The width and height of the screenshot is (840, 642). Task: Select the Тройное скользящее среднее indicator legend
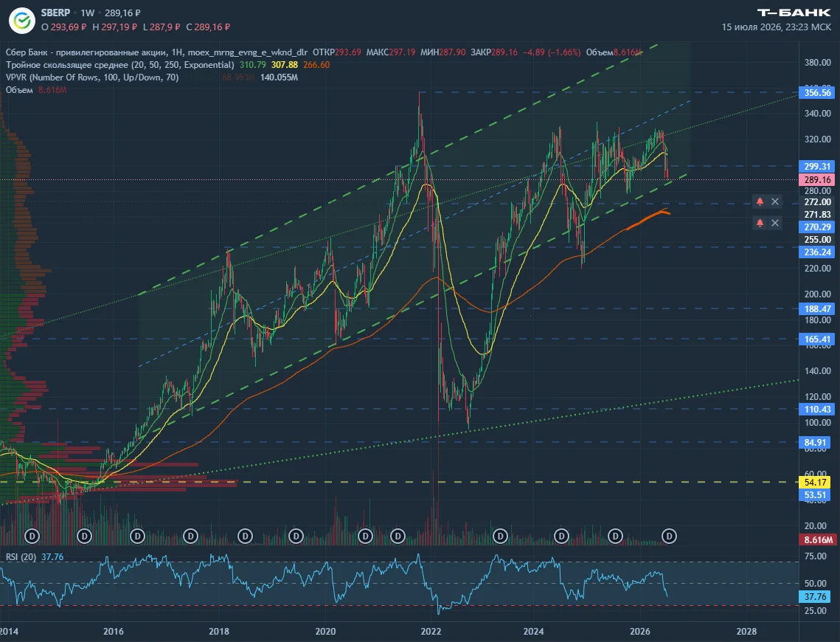click(x=120, y=65)
